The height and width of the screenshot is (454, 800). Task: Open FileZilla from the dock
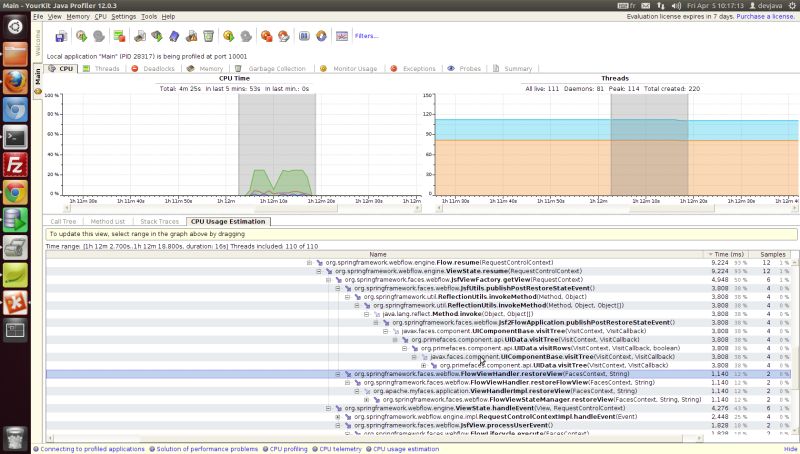(x=15, y=165)
